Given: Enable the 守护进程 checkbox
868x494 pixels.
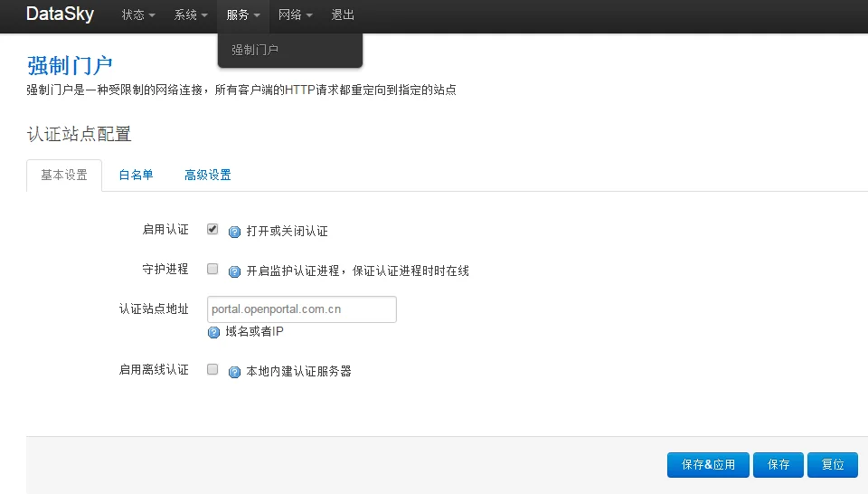Looking at the screenshot, I should [x=212, y=269].
